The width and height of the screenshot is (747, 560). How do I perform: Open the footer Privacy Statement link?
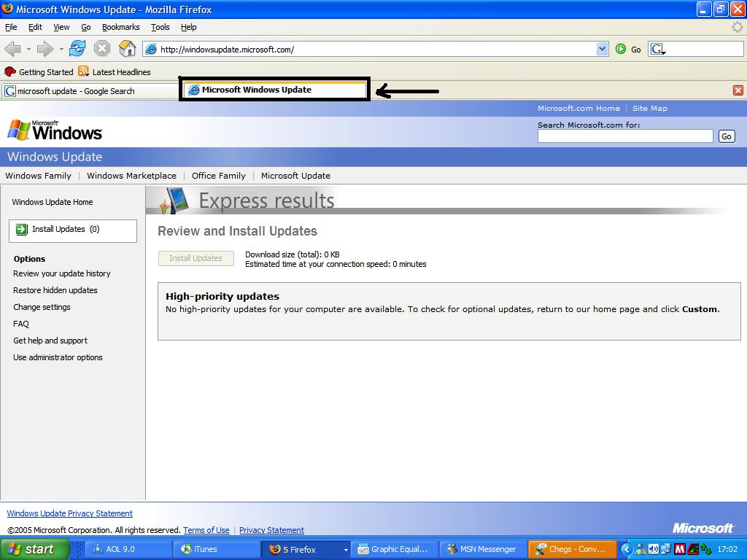coord(271,530)
